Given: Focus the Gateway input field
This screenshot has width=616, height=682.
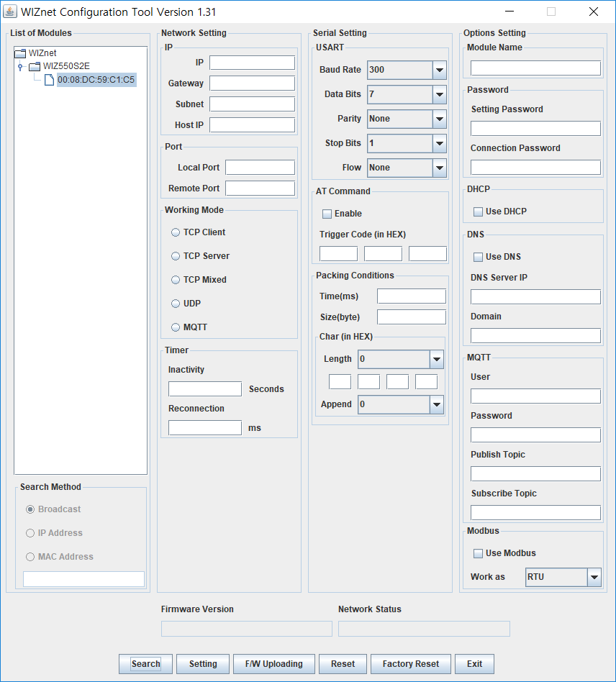Looking at the screenshot, I should coord(252,83).
